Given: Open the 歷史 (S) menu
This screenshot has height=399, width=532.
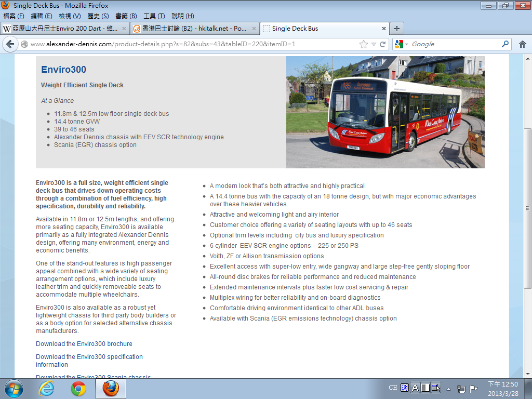Looking at the screenshot, I should [98, 16].
